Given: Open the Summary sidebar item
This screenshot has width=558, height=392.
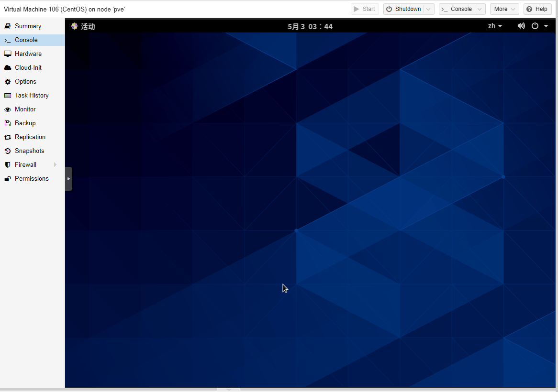Looking at the screenshot, I should pyautogui.click(x=28, y=26).
